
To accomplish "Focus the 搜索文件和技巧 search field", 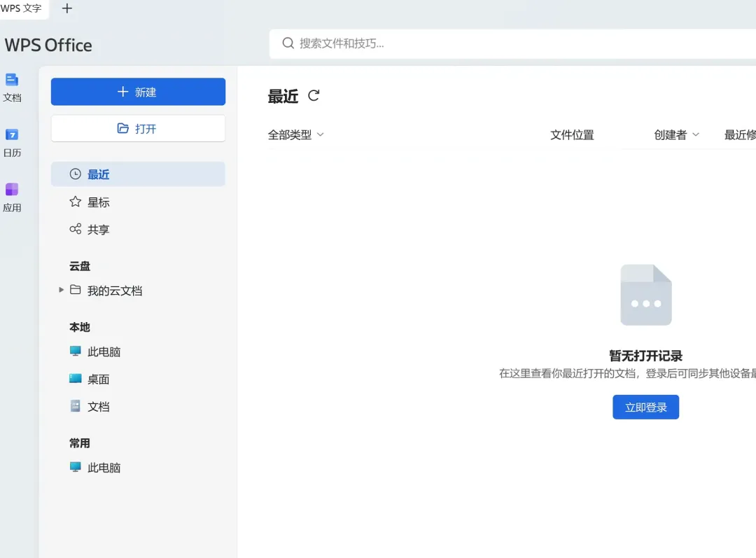I will (512, 43).
